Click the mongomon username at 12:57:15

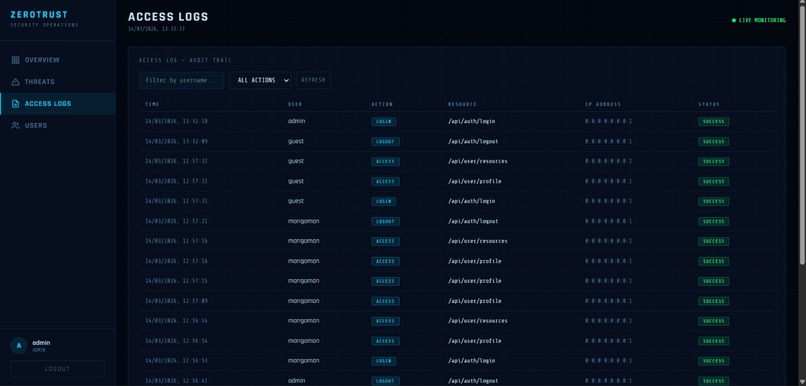click(303, 281)
